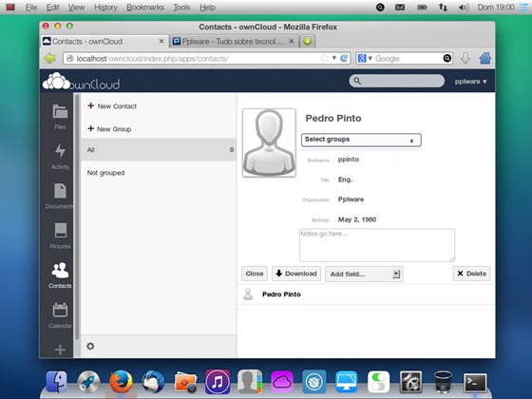The height and width of the screenshot is (399, 532).
Task: Edit the nickname ppinto
Action: 349,160
